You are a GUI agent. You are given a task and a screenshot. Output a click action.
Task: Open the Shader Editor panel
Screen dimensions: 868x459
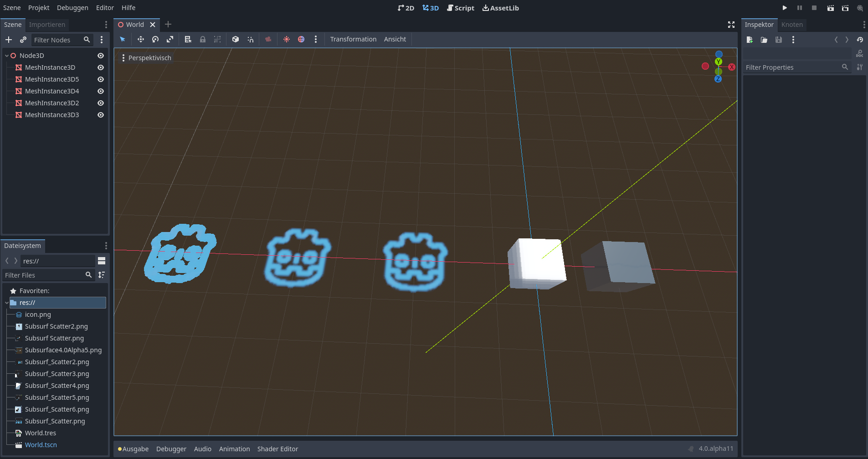(277, 449)
